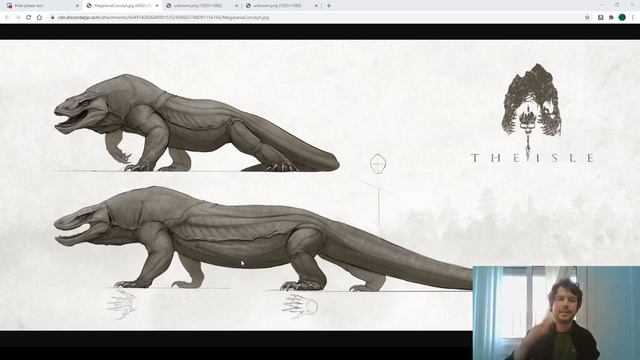
Task: Select the MegalaniaConcept.jpg tab
Action: click(x=122, y=6)
